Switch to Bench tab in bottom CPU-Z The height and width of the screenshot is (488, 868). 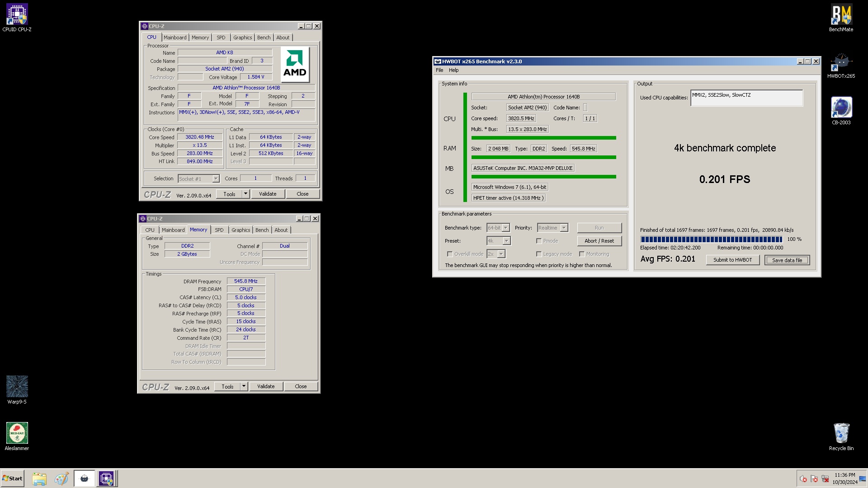click(262, 230)
